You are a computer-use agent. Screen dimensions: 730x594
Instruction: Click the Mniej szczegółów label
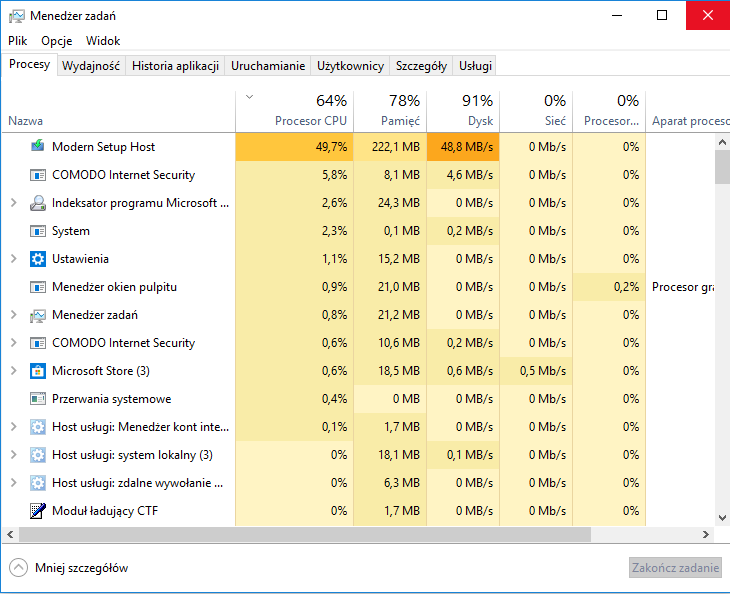pyautogui.click(x=81, y=568)
